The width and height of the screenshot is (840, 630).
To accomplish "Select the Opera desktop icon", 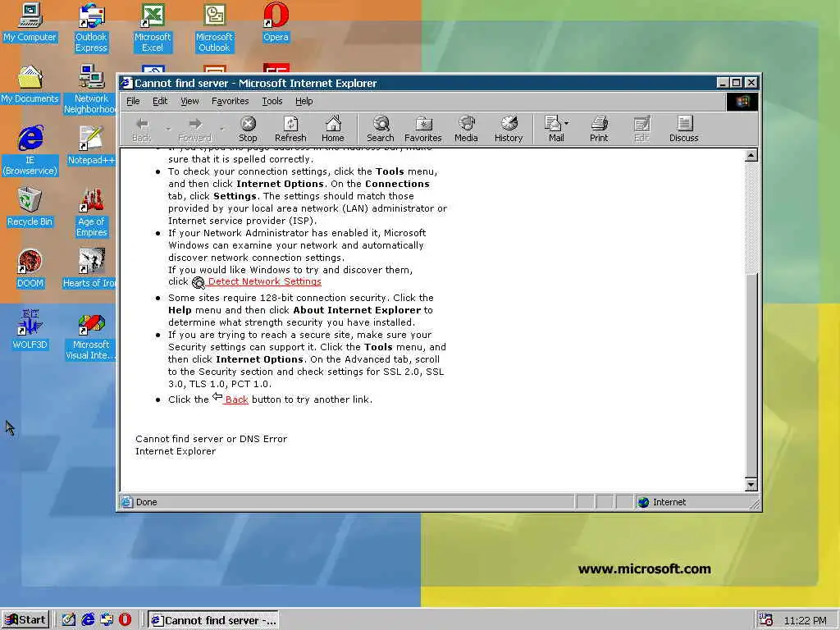I will coord(276,22).
